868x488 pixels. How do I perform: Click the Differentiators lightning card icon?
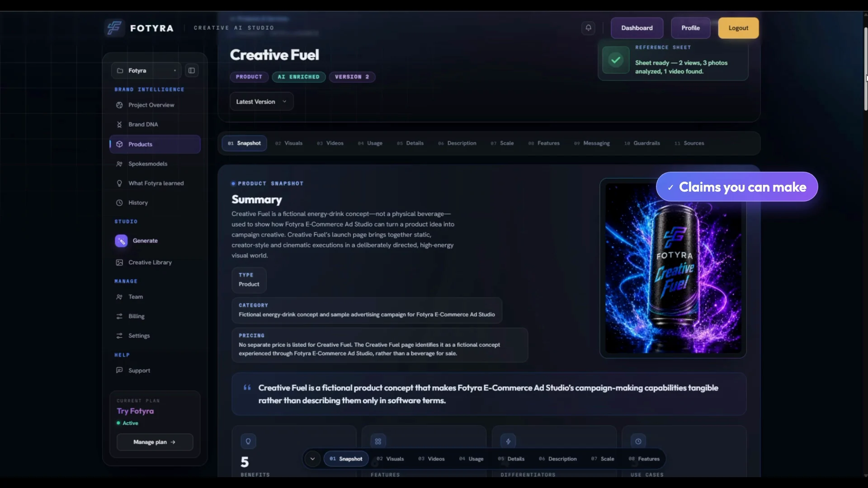pyautogui.click(x=508, y=441)
